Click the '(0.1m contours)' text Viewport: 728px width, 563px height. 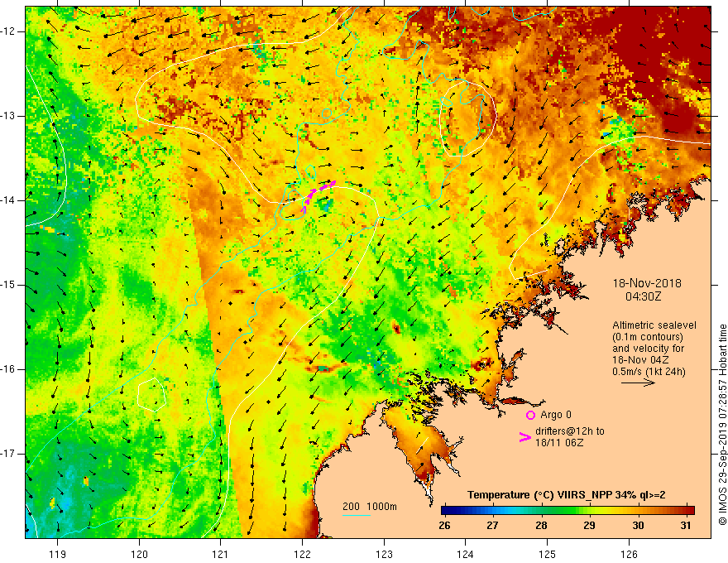[648, 337]
